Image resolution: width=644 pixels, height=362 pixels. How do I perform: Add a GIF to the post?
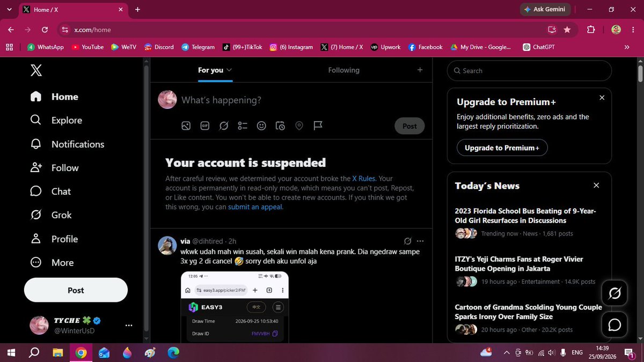tap(204, 125)
